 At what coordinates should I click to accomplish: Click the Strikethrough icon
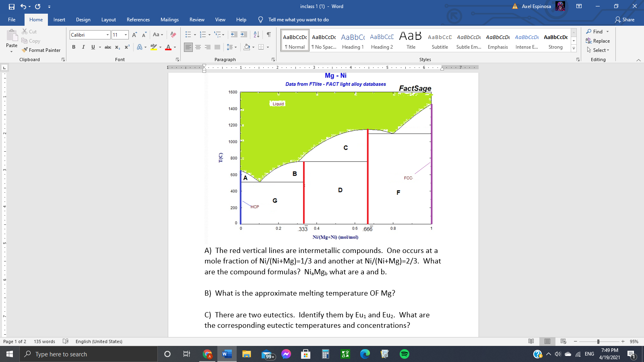pyautogui.click(x=107, y=47)
